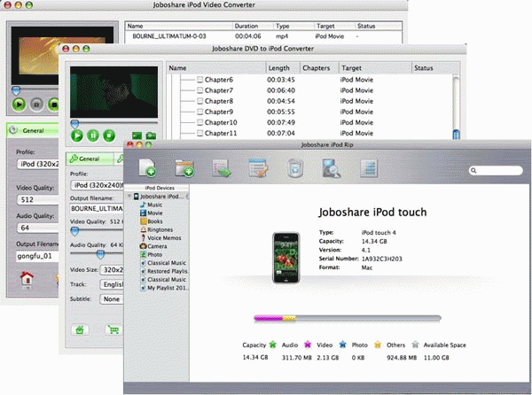
Task: Play preview in iPod Video Converter window
Action: tap(19, 105)
